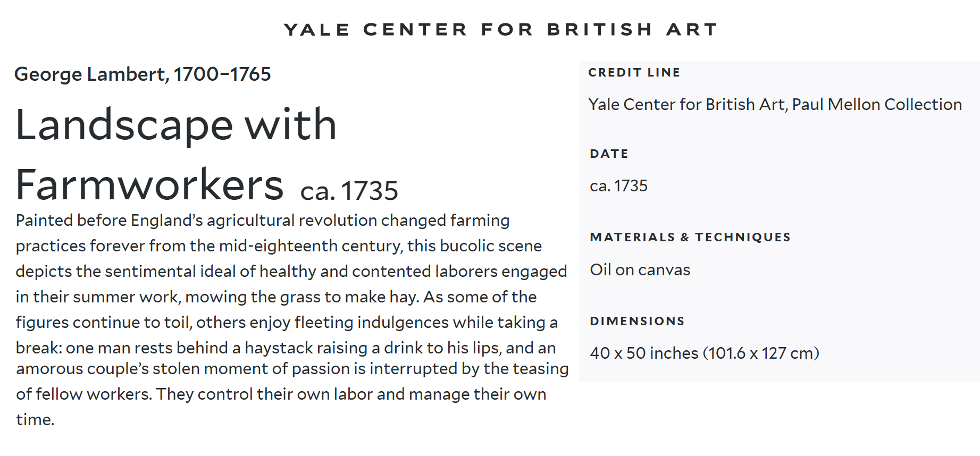The image size is (980, 456).
Task: Click the CREDIT LINE heading
Action: [634, 72]
